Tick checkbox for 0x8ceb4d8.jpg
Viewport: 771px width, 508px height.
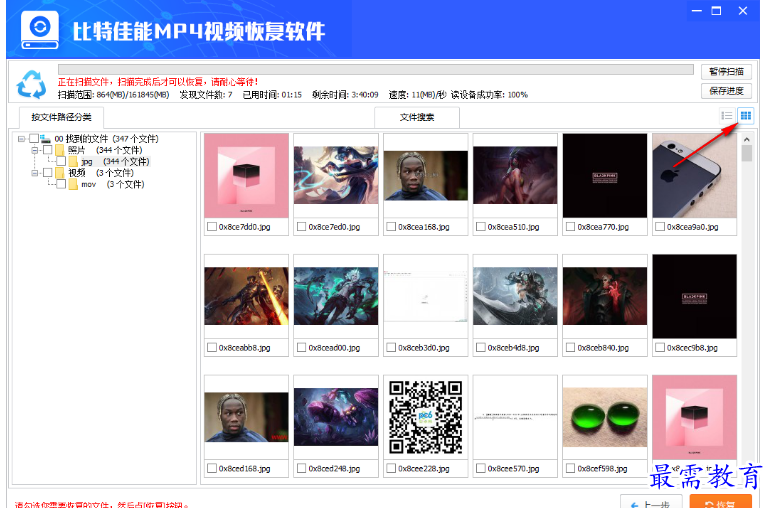pyautogui.click(x=480, y=347)
